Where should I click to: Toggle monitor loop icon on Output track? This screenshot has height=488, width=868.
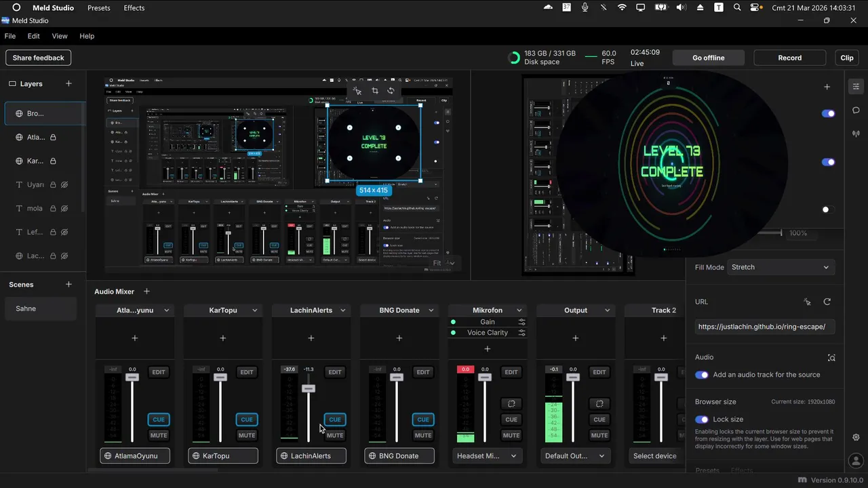tap(599, 403)
